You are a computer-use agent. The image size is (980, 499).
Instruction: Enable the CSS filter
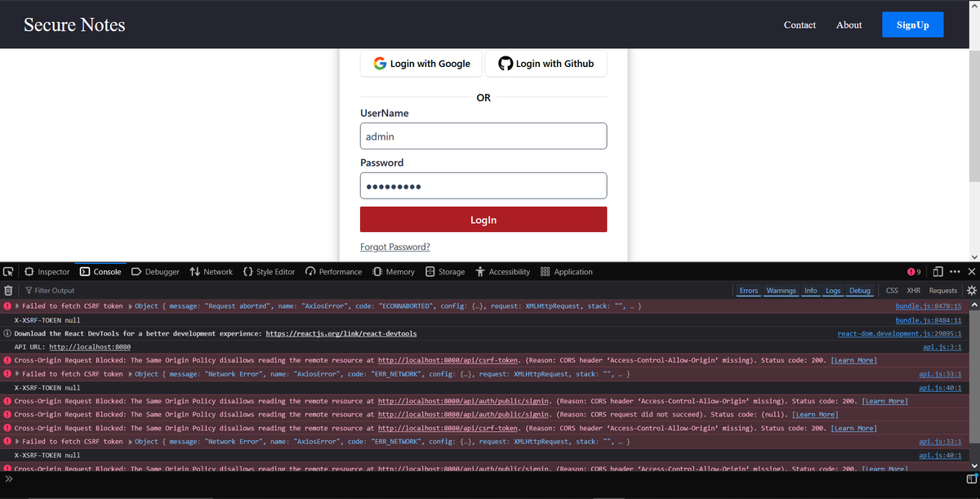pyautogui.click(x=892, y=290)
